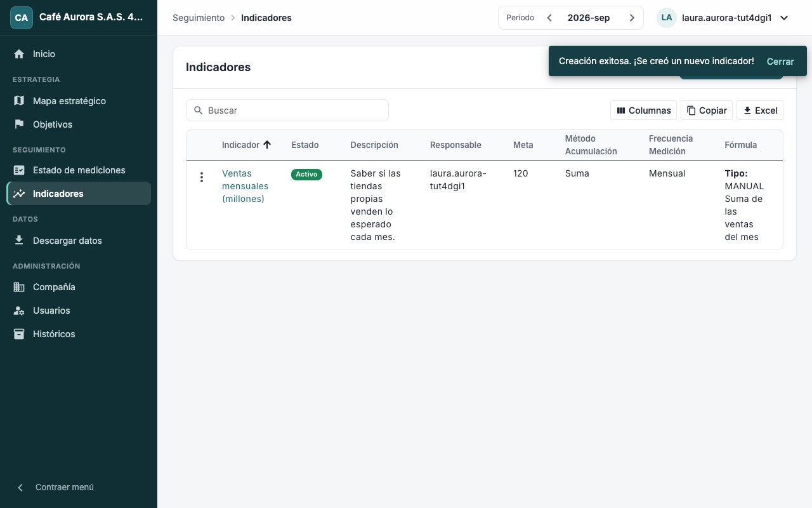Go to previous period with left chevron

pyautogui.click(x=549, y=18)
